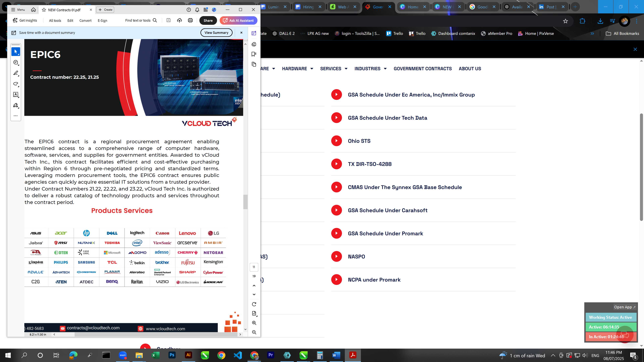Open GOVERNMENT CONTRACTS page link
Viewport: 644px width, 362px height.
coord(423,69)
